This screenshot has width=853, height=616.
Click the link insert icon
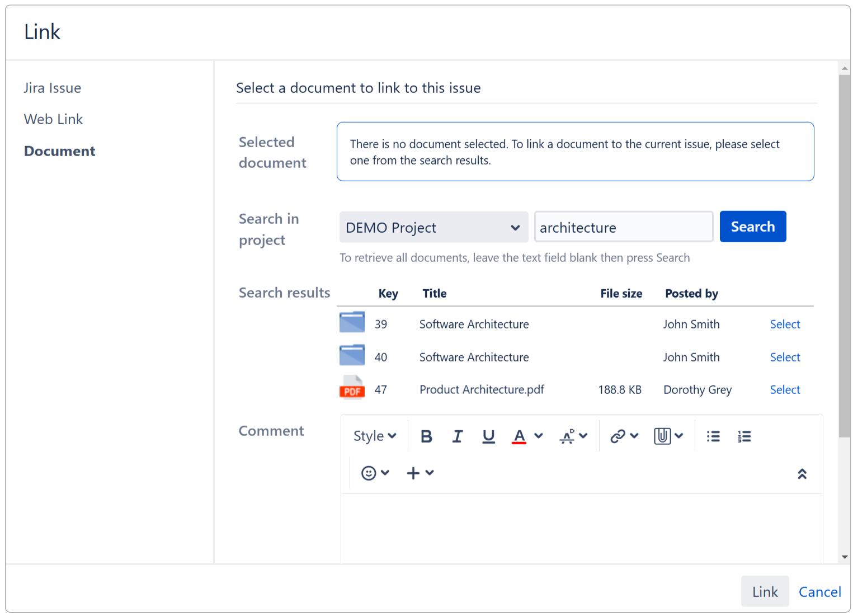[x=618, y=436]
